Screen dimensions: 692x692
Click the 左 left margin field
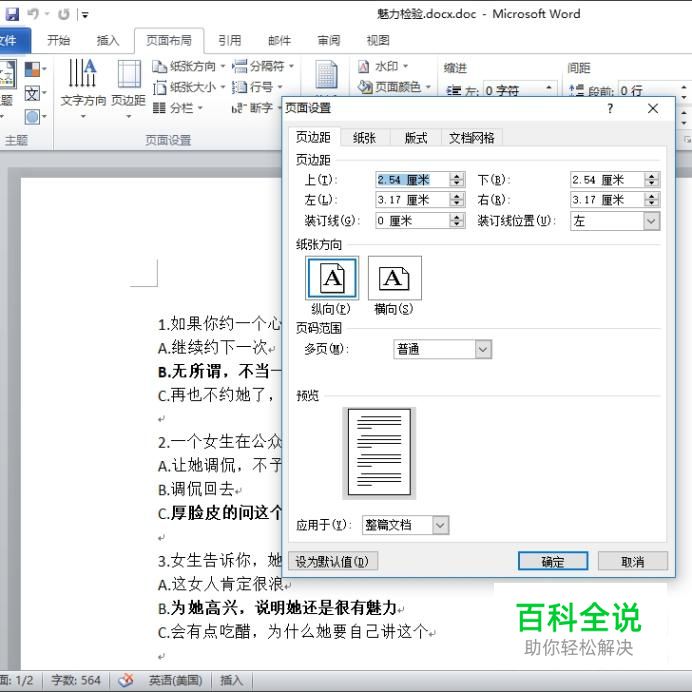413,199
